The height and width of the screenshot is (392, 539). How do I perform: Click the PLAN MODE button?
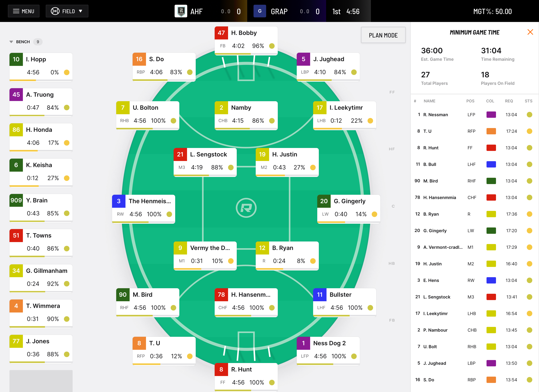[x=383, y=35]
